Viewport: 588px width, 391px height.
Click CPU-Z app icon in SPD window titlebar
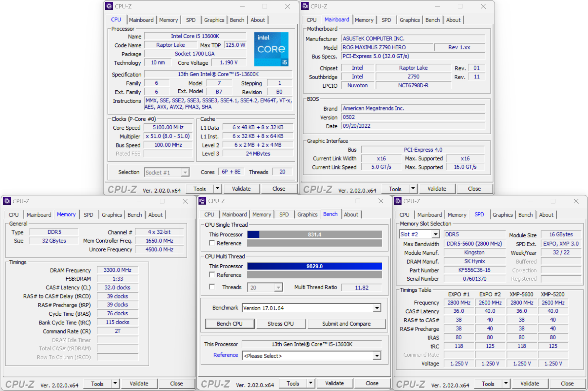[398, 201]
